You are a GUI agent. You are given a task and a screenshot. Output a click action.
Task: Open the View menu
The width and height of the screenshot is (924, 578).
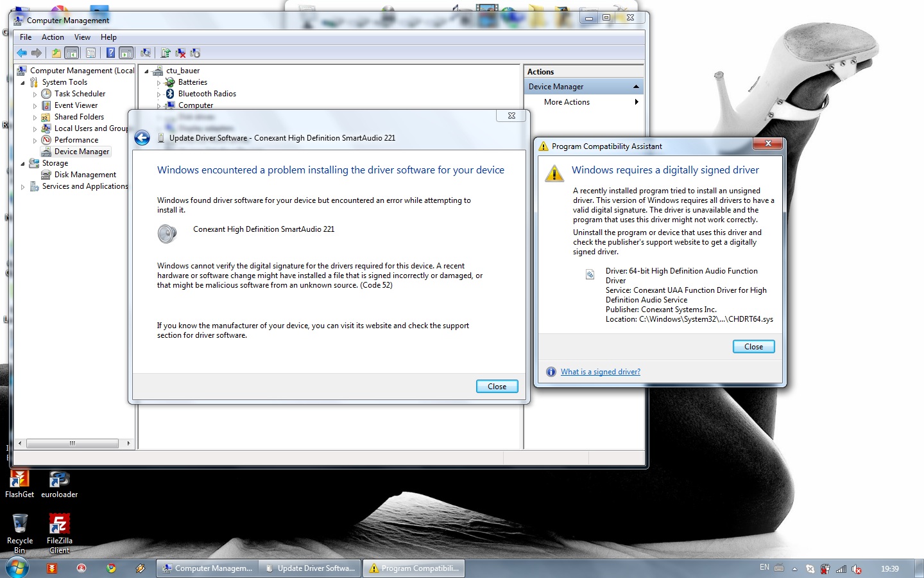coord(82,37)
